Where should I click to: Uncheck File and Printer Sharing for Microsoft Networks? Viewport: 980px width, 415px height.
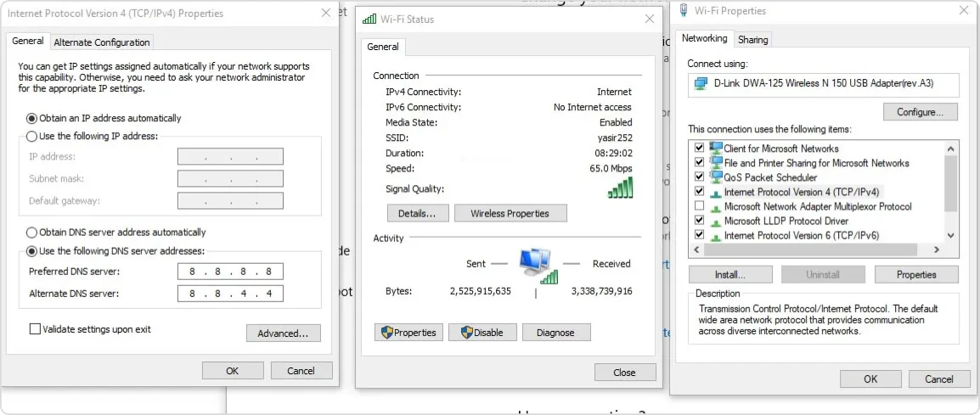click(700, 162)
